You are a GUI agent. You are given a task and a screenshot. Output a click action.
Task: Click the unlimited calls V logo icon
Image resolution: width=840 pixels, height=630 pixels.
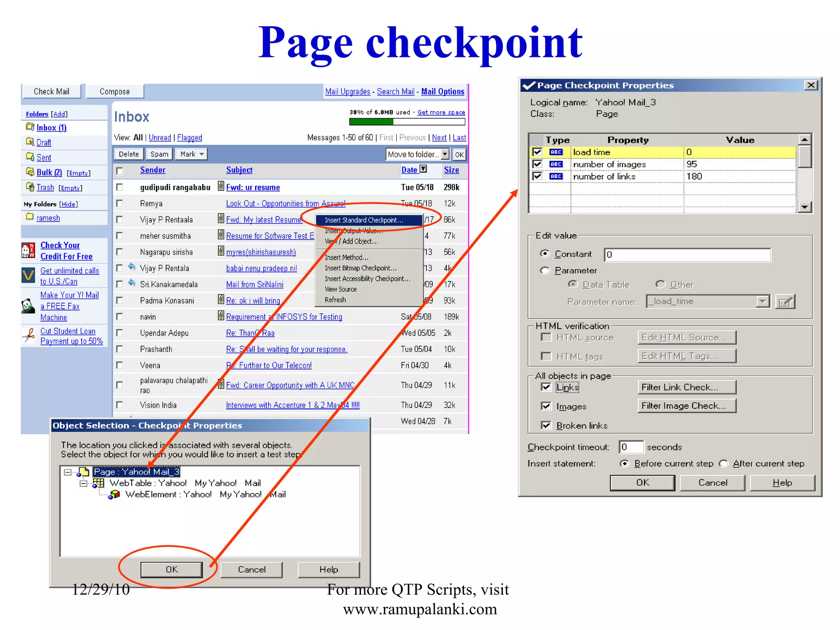tap(28, 275)
